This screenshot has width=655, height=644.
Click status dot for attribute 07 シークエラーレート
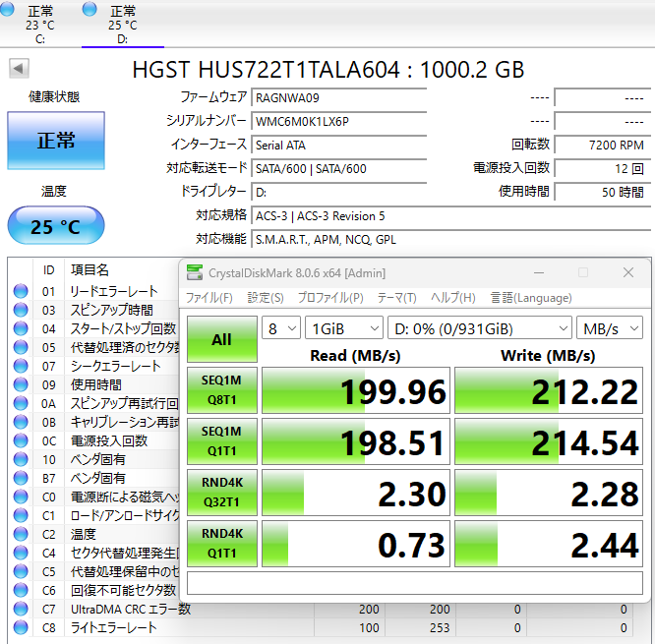[x=21, y=366]
